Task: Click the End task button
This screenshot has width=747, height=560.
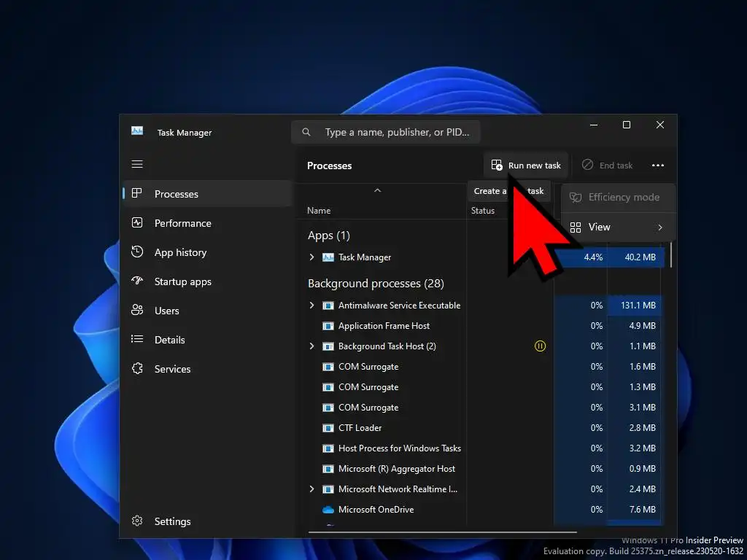Action: click(x=608, y=166)
